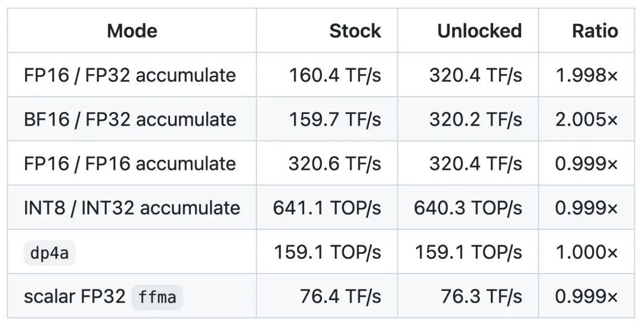The height and width of the screenshot is (326, 644).
Task: Click the 640.3 TOP/s unlocked value
Action: (468, 208)
